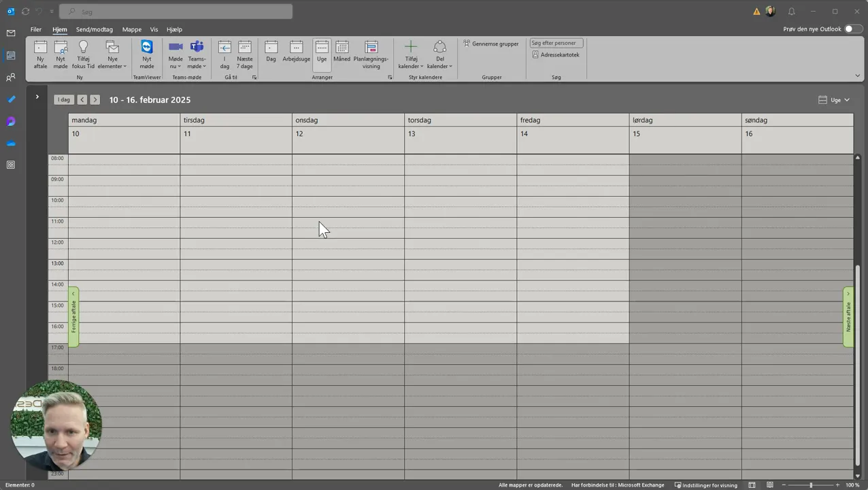
Task: Click Gennemse grupper in the ribbon
Action: (491, 44)
